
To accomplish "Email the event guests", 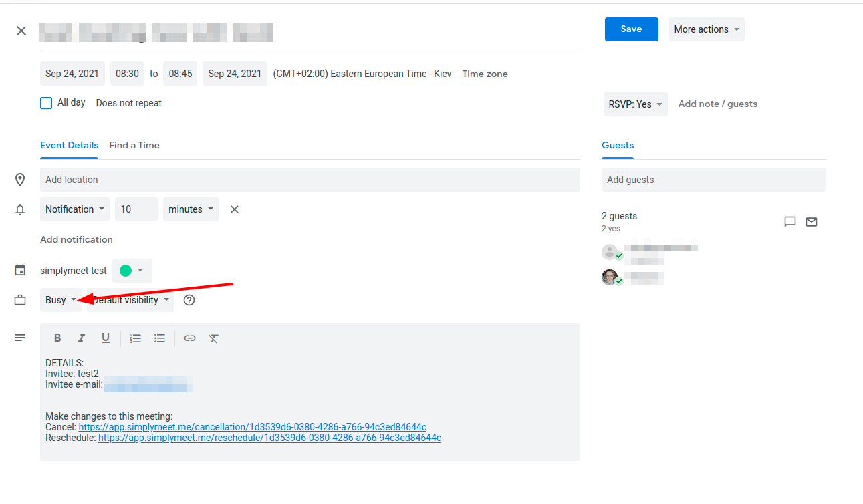I will point(812,222).
